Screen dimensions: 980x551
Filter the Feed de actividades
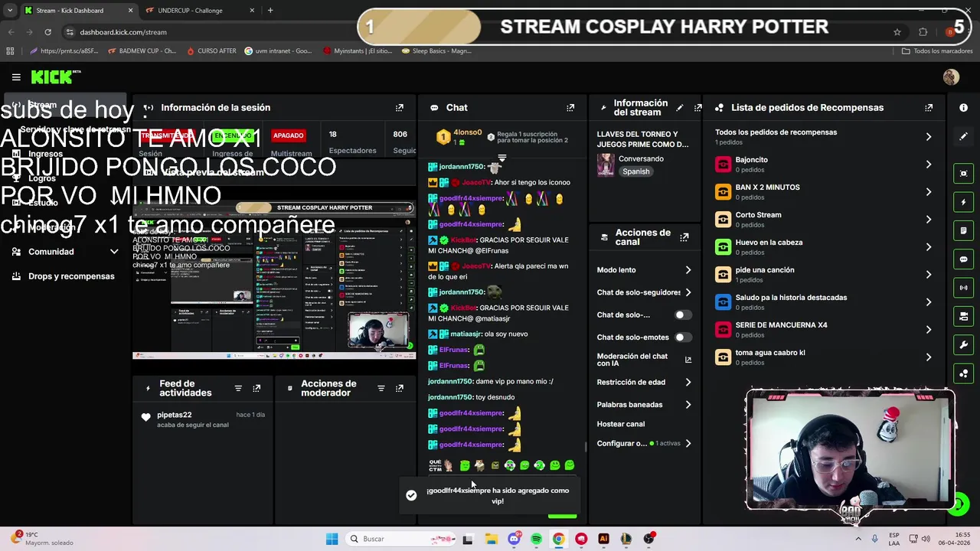tap(238, 389)
